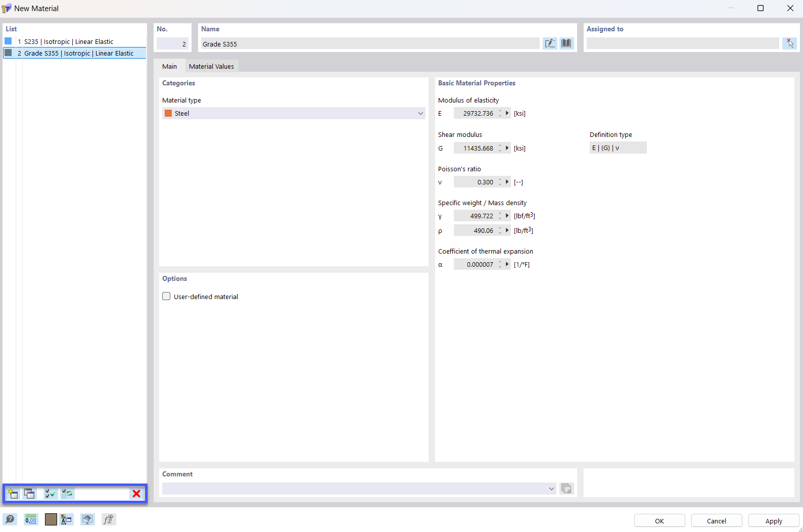The height and width of the screenshot is (532, 803).
Task: Confirm with the OK button
Action: click(x=659, y=521)
